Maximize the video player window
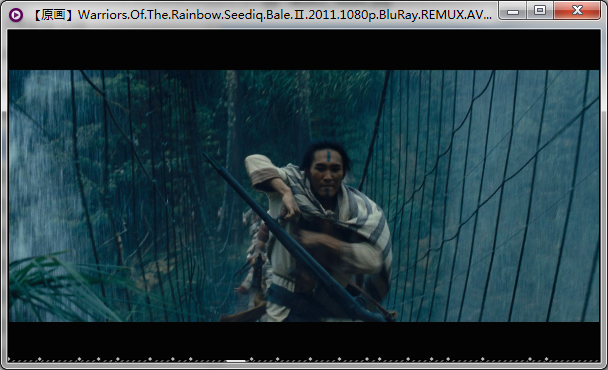Screen dimensions: 608x370 tap(540, 10)
